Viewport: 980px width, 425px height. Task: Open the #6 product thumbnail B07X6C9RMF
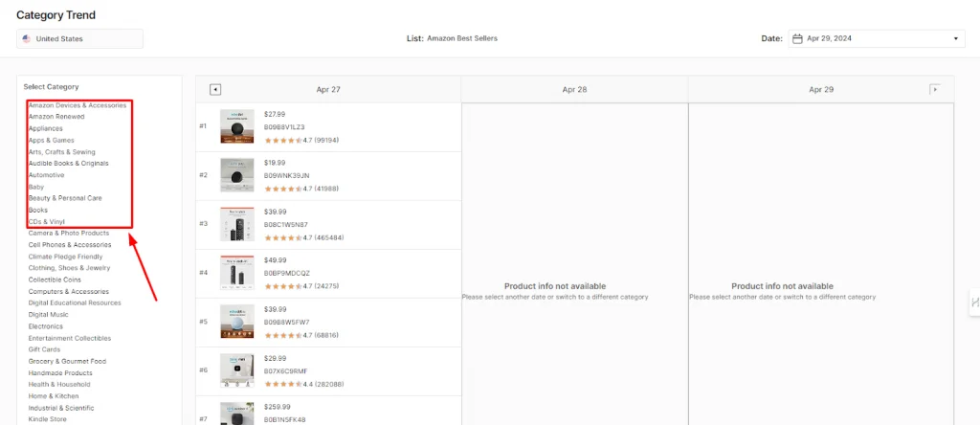coord(237,370)
